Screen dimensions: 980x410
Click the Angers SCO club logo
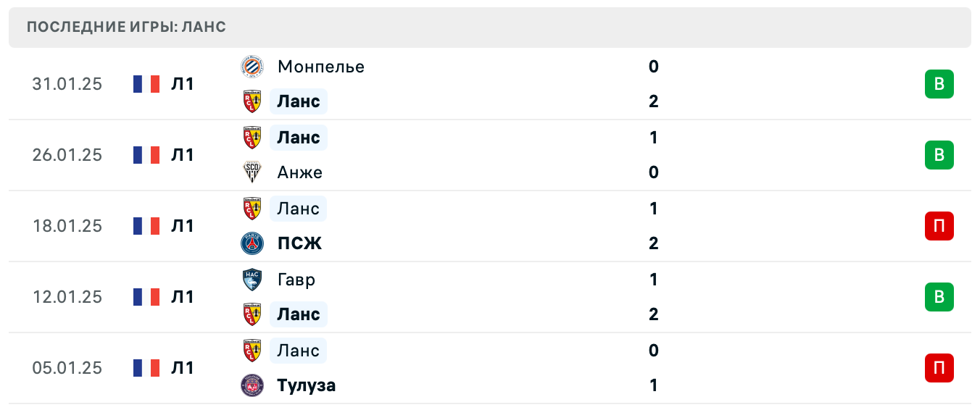(x=252, y=172)
